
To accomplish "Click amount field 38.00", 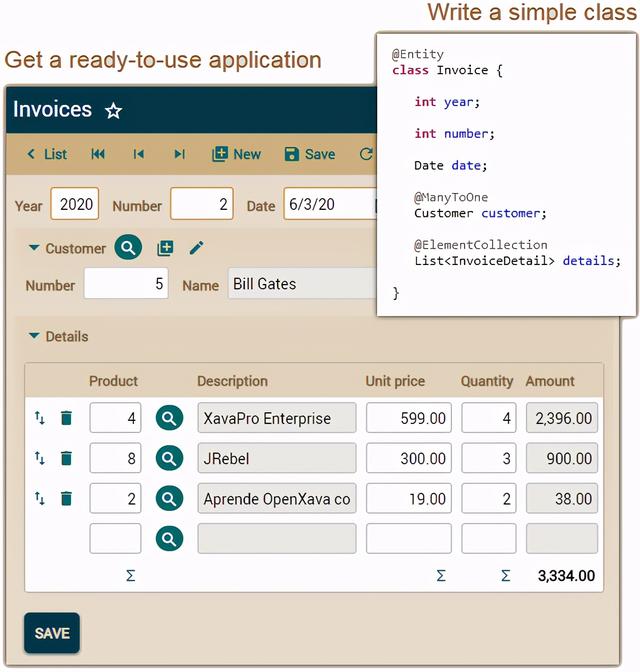I will point(562,498).
